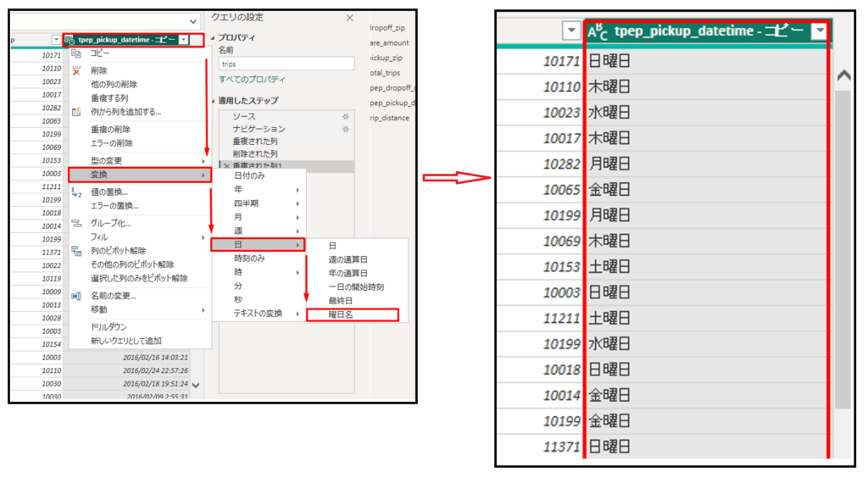Choose エラーの削除 from the context menu

[x=112, y=143]
